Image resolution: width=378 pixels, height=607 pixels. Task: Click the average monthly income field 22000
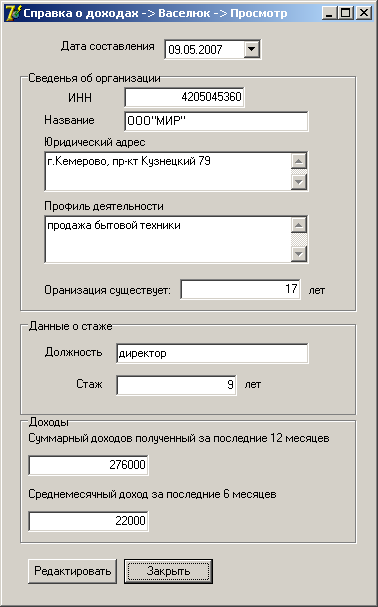pyautogui.click(x=88, y=521)
